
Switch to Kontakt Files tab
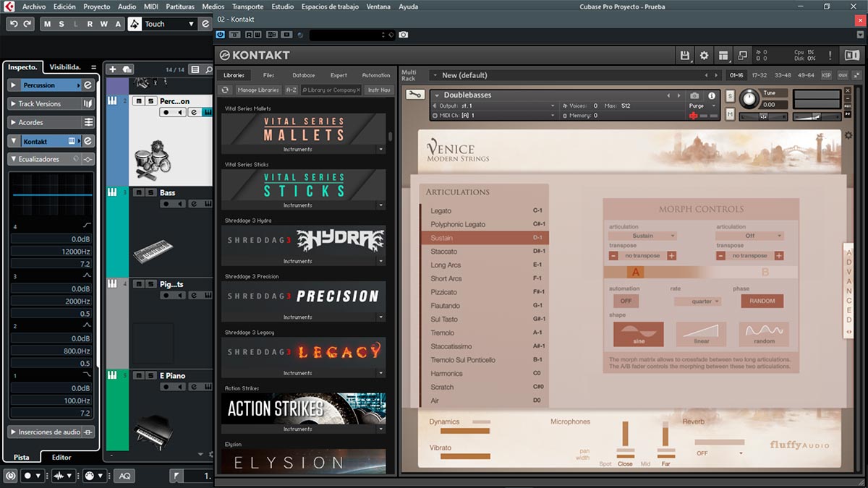(x=268, y=75)
